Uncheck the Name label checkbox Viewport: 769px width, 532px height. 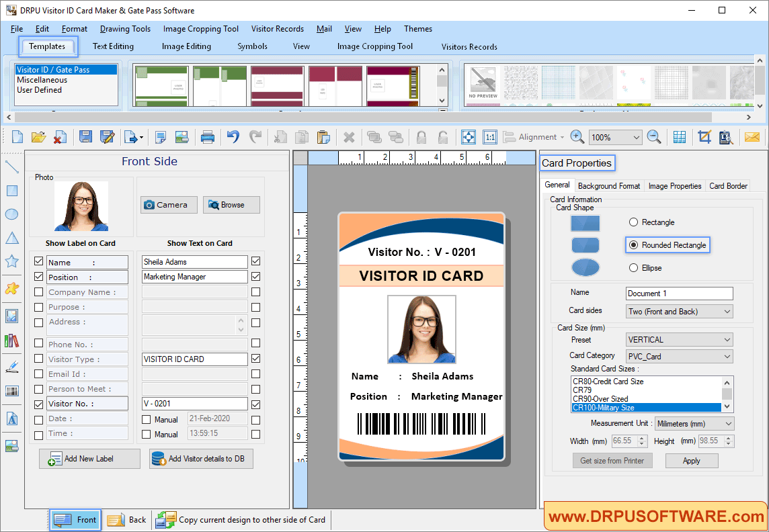(x=39, y=261)
